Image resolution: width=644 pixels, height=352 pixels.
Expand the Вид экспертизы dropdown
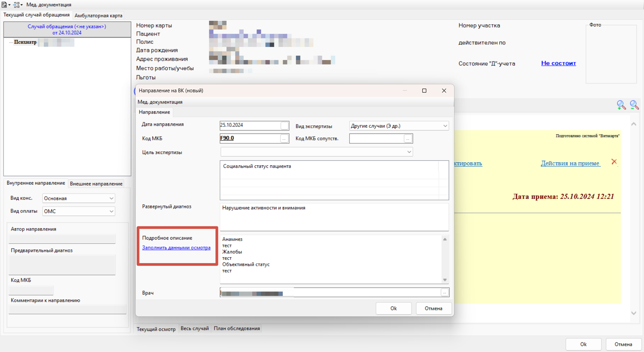click(x=445, y=126)
